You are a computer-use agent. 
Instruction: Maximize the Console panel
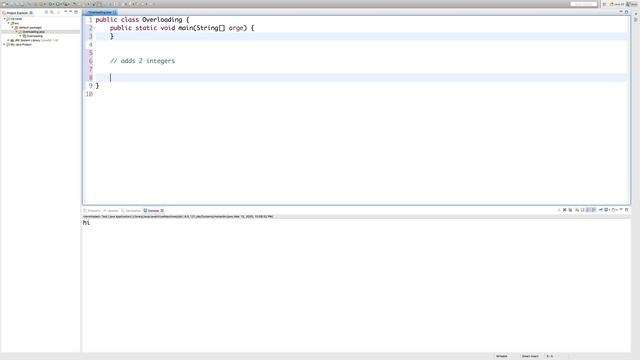coord(627,209)
